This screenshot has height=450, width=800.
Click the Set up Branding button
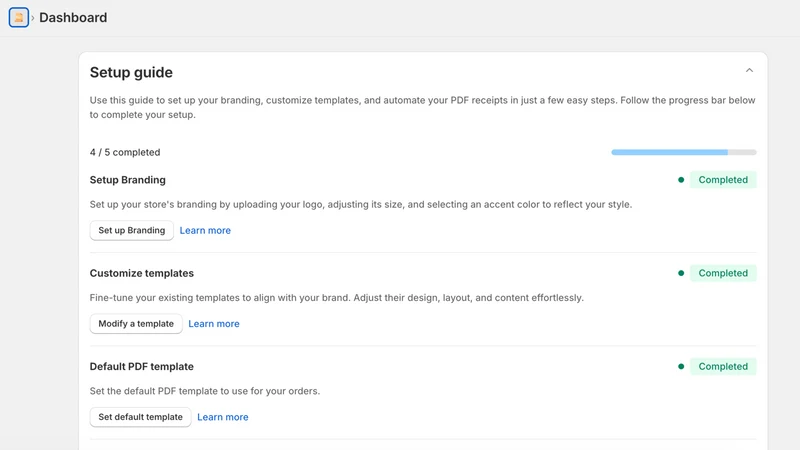132,230
